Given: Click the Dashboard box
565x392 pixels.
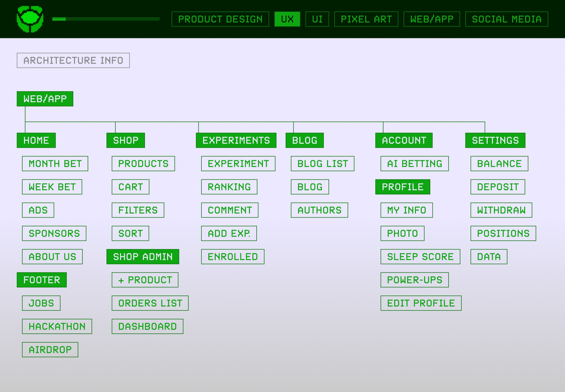Looking at the screenshot, I should point(147,326).
